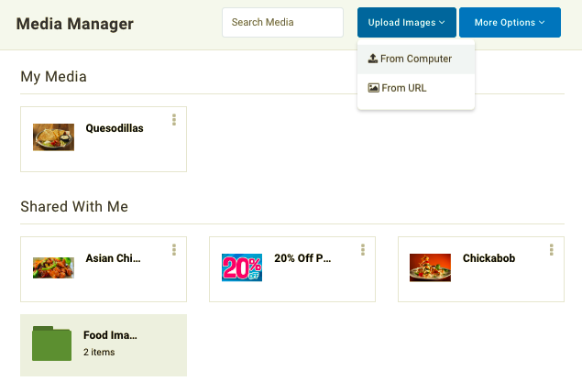This screenshot has width=582, height=392.
Task: Select the 20% off promo thumbnail
Action: click(242, 267)
